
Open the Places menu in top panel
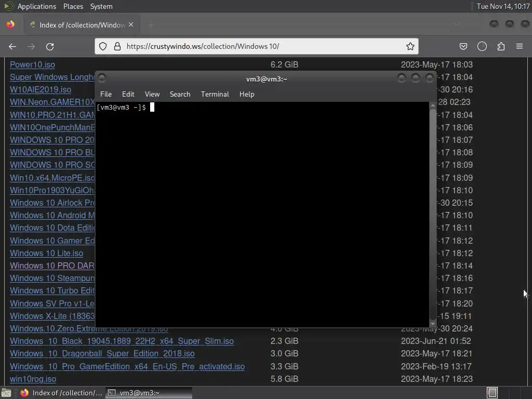click(x=73, y=6)
